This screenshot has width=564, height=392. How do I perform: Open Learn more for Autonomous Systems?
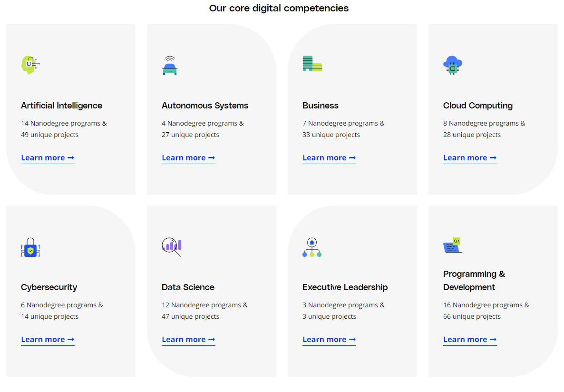[188, 157]
